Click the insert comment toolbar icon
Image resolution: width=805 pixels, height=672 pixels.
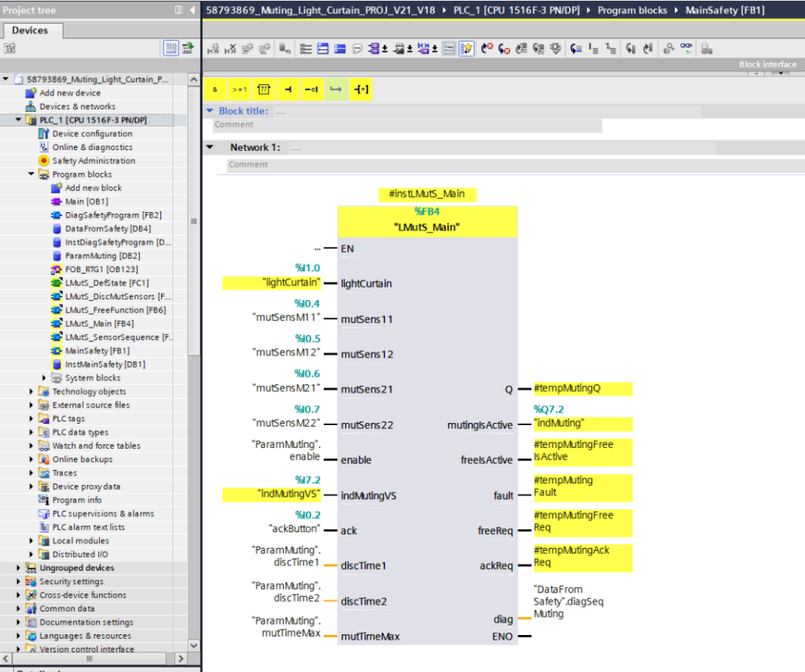tap(357, 49)
